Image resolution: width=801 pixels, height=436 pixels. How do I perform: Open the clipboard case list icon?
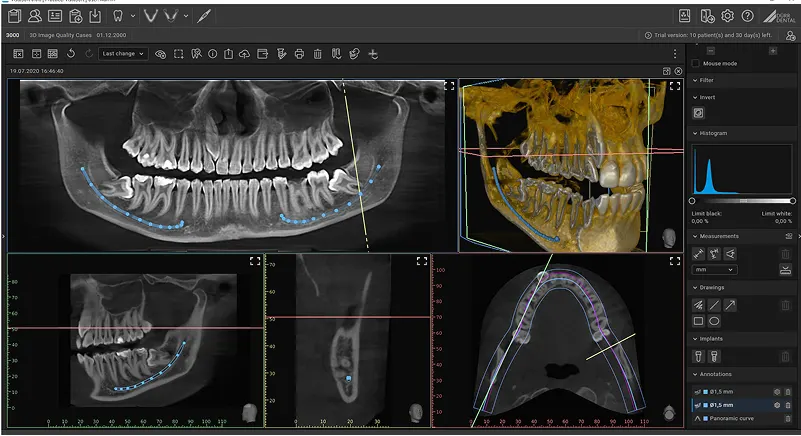[x=14, y=16]
